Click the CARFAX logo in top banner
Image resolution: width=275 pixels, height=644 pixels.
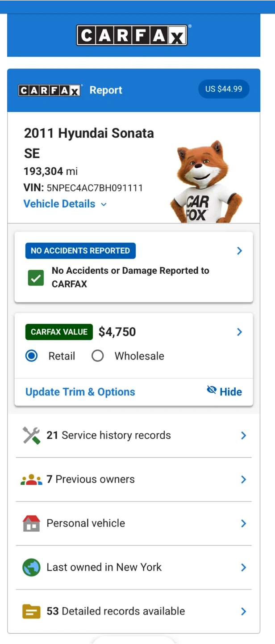tap(132, 35)
